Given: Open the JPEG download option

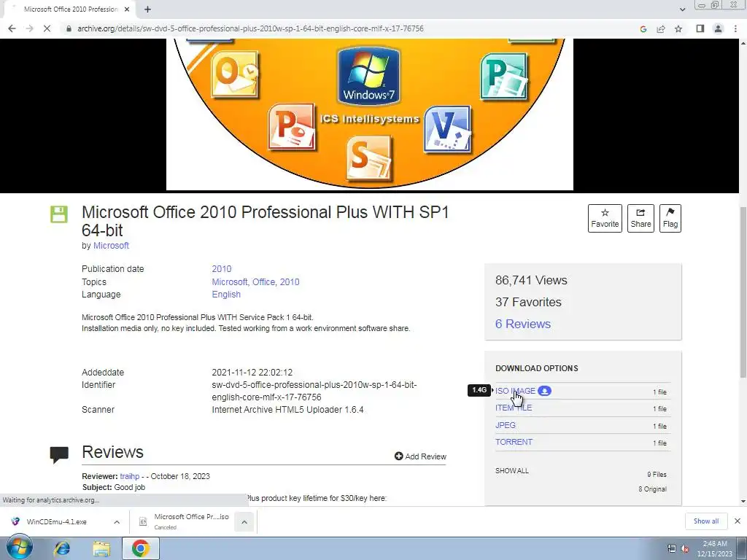Looking at the screenshot, I should coord(505,425).
